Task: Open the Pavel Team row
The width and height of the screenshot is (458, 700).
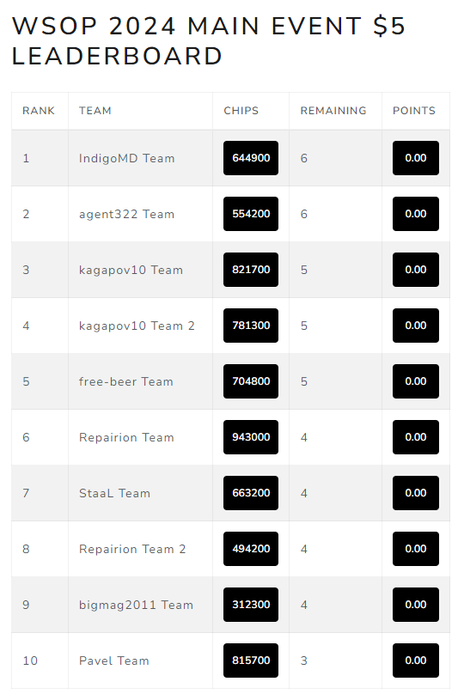Action: click(230, 660)
